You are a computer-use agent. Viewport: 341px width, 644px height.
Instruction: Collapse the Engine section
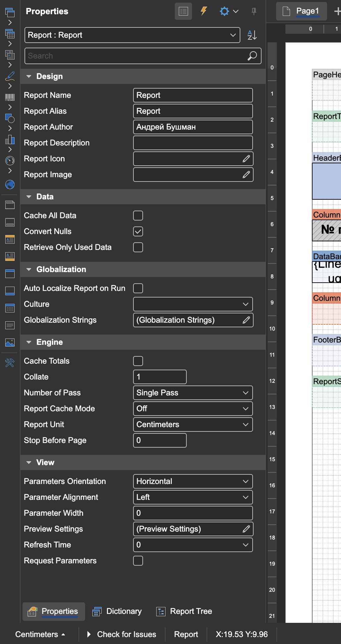[x=29, y=342]
